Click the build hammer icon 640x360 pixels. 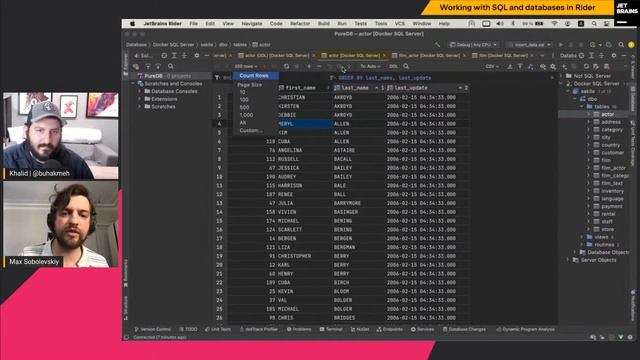coord(437,44)
